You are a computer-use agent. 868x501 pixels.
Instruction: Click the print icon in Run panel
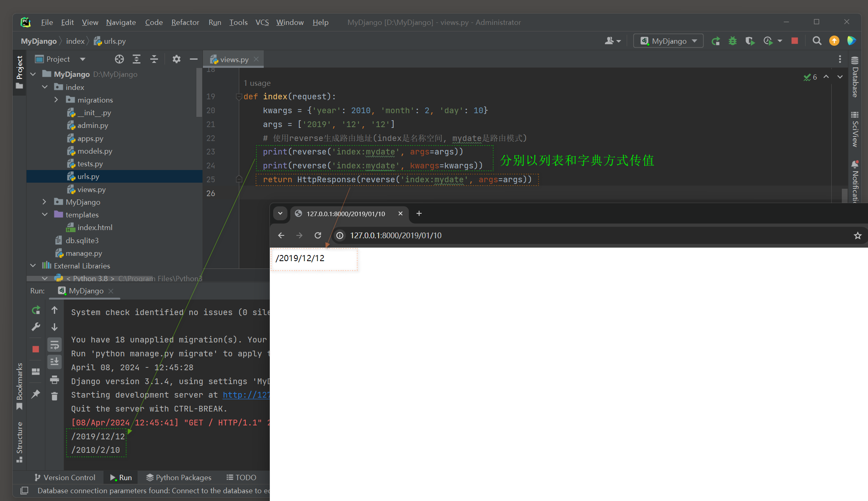point(54,380)
